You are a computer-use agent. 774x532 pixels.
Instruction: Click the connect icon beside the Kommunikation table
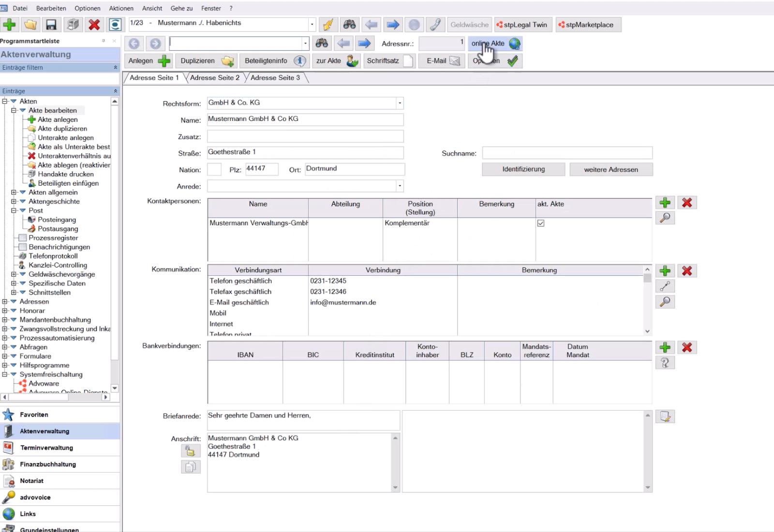tap(665, 286)
